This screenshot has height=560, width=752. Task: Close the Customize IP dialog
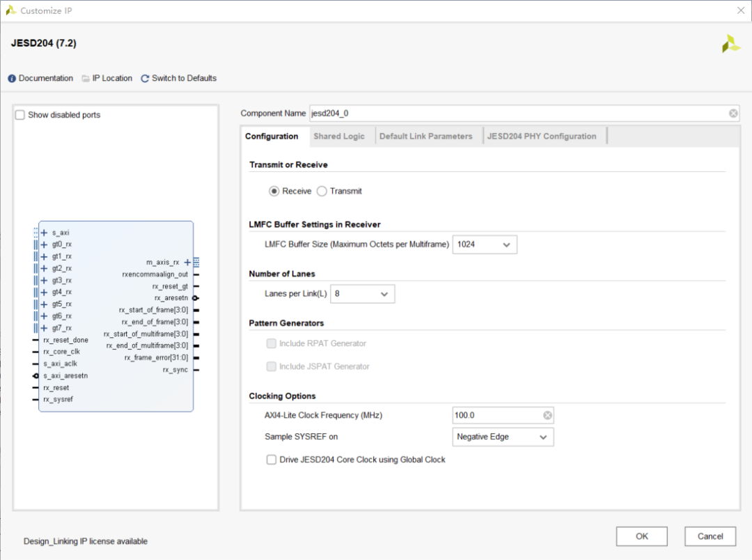(x=741, y=10)
